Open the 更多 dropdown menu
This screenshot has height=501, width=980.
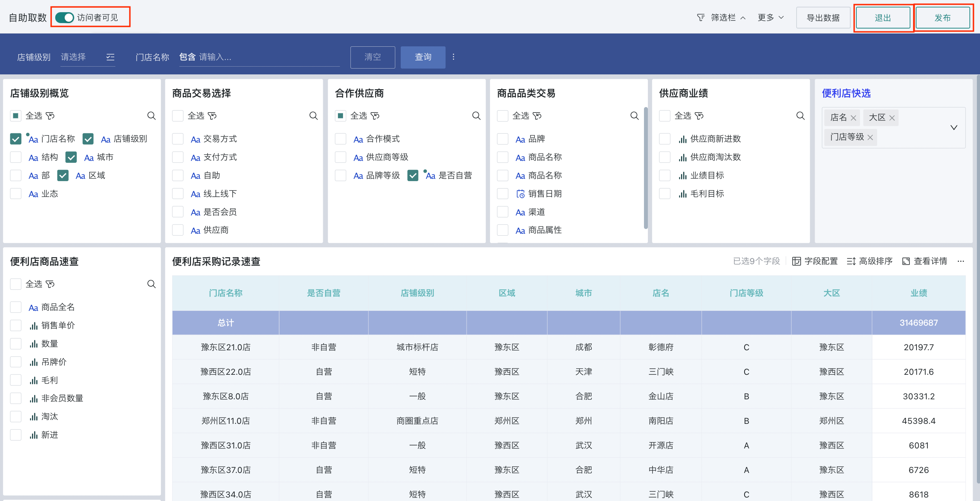click(770, 18)
